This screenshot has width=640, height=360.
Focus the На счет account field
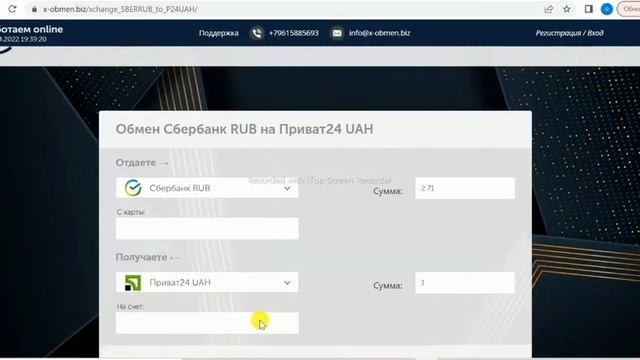pos(207,323)
